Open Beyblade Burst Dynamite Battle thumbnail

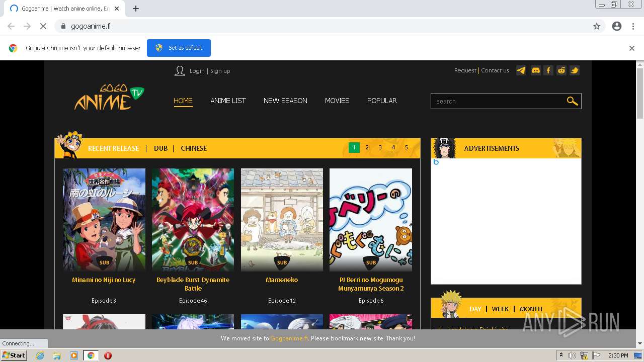pos(193,220)
